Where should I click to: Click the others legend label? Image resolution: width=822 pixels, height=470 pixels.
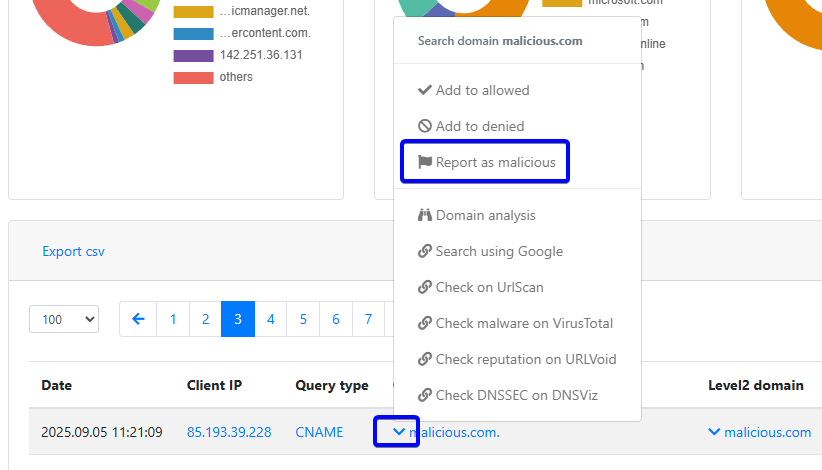[x=236, y=77]
